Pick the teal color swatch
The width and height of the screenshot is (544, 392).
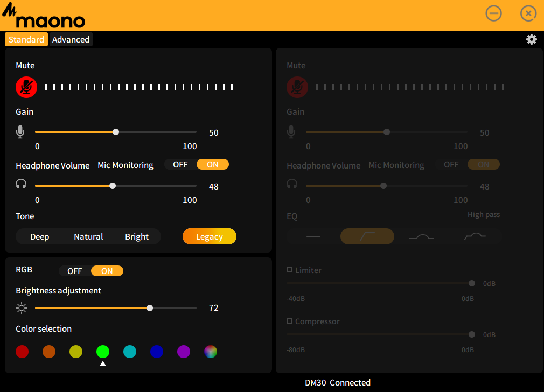[x=130, y=352]
